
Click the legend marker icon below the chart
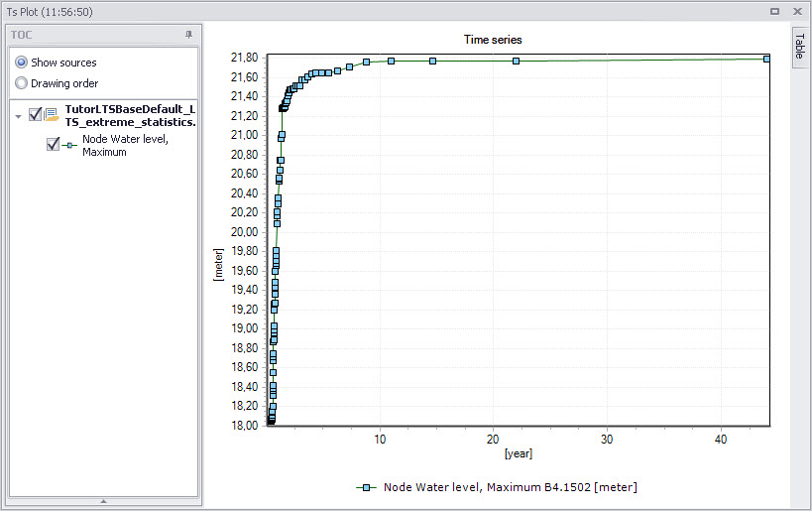click(x=366, y=487)
